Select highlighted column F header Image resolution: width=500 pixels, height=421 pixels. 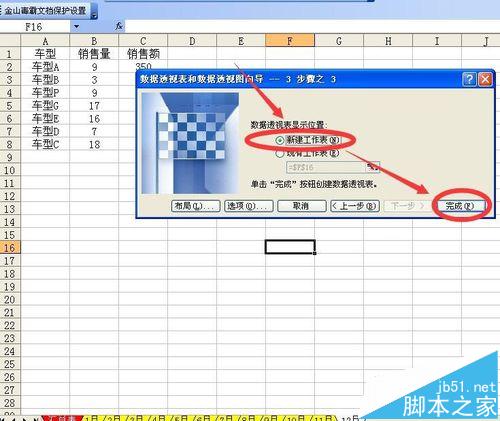290,41
